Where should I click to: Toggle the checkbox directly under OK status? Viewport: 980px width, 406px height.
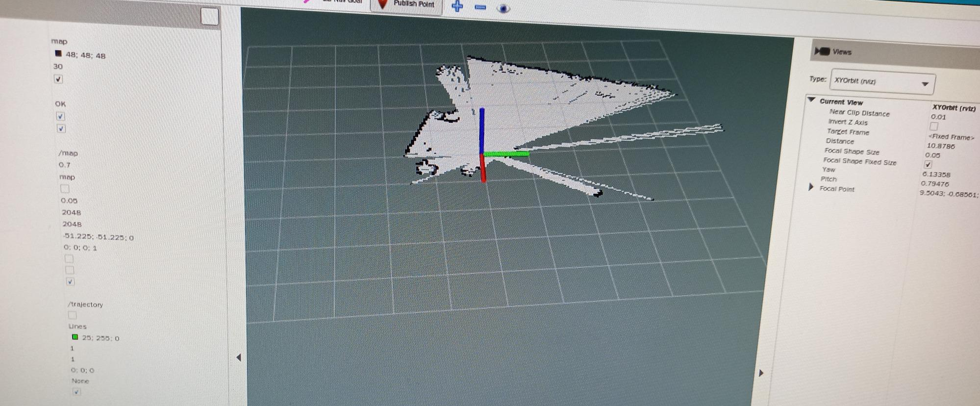click(x=60, y=116)
